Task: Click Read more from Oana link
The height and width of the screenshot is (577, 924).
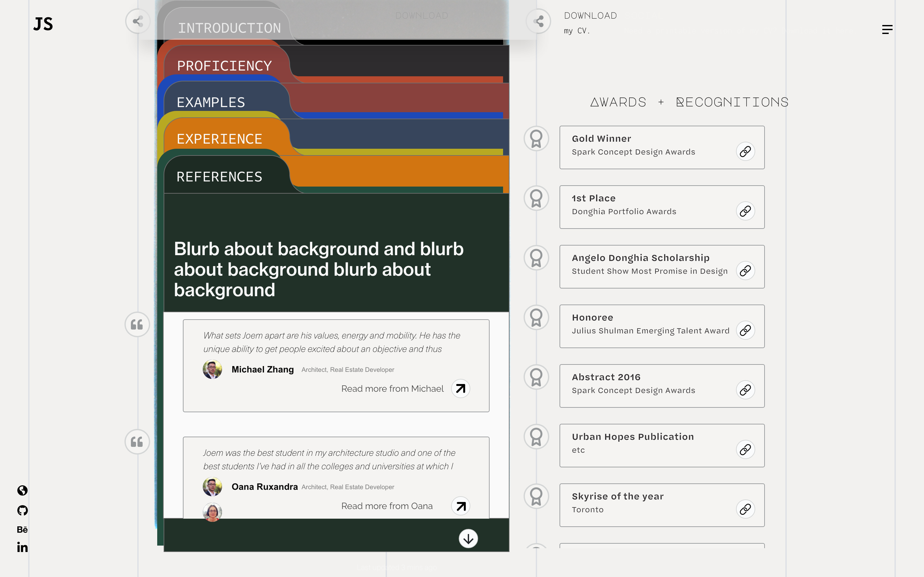Action: (x=387, y=506)
